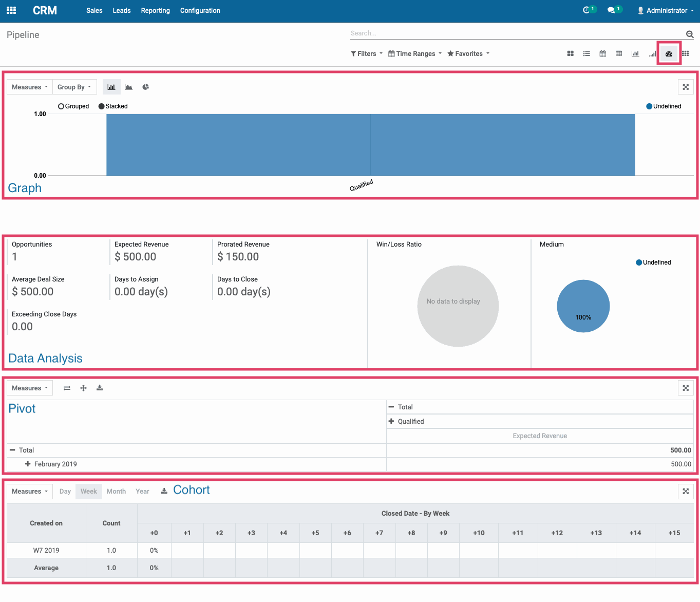
Task: Toggle Undefined legend in Graph
Action: [x=664, y=106]
